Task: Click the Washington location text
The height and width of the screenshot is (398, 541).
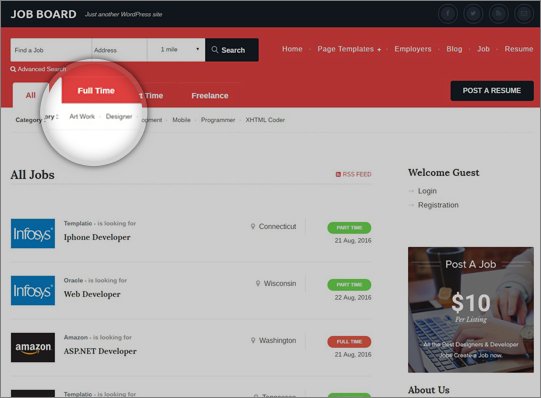Action: [277, 340]
